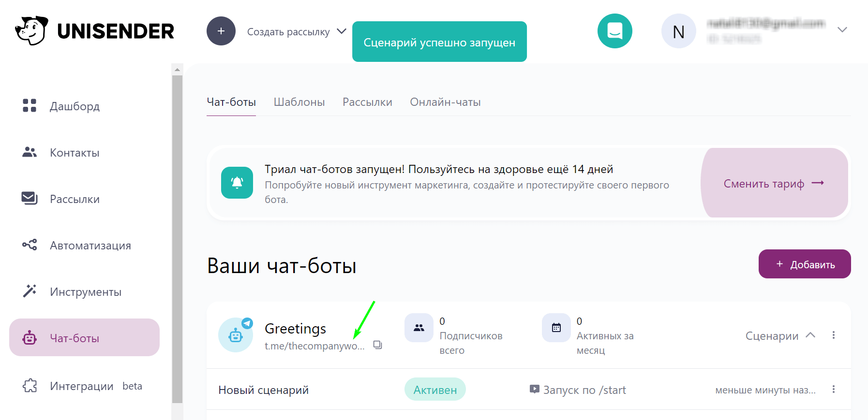Switch to the Онлайн-чаты tab
The width and height of the screenshot is (868, 420).
tap(445, 102)
